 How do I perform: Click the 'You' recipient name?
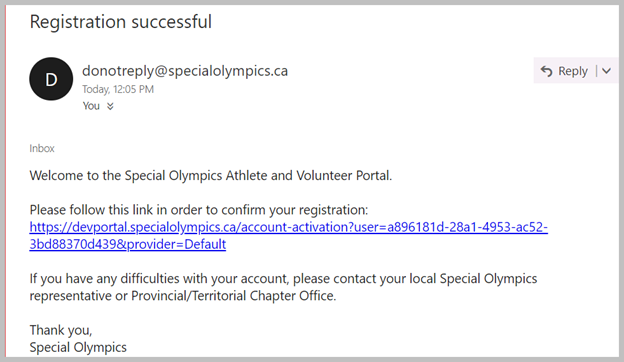(x=91, y=106)
